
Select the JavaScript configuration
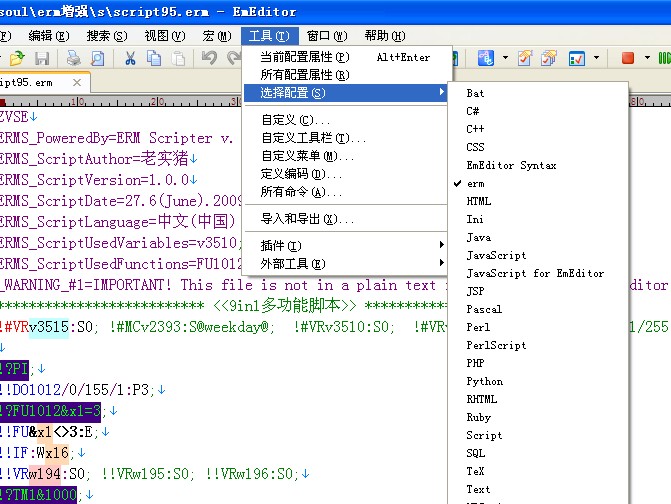click(538, 255)
